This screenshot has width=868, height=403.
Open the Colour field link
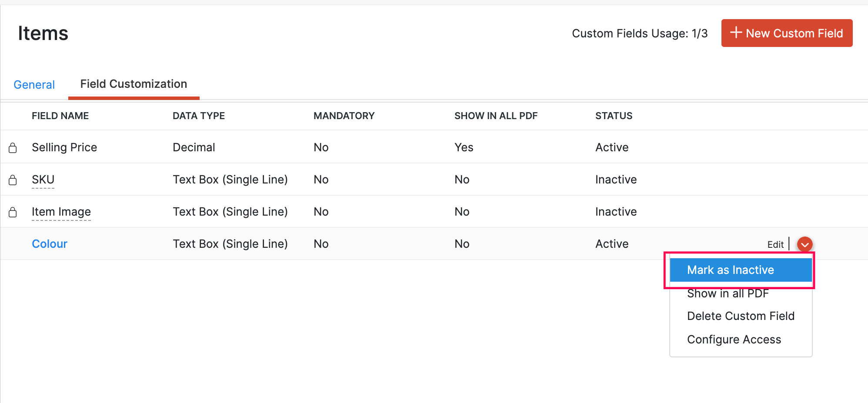50,244
